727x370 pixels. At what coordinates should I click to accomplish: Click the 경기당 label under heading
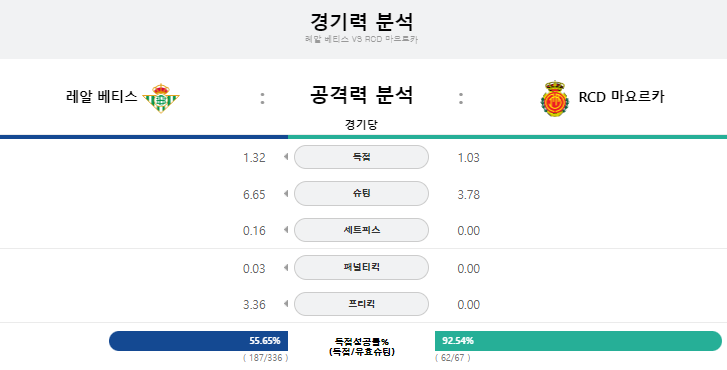pyautogui.click(x=361, y=124)
